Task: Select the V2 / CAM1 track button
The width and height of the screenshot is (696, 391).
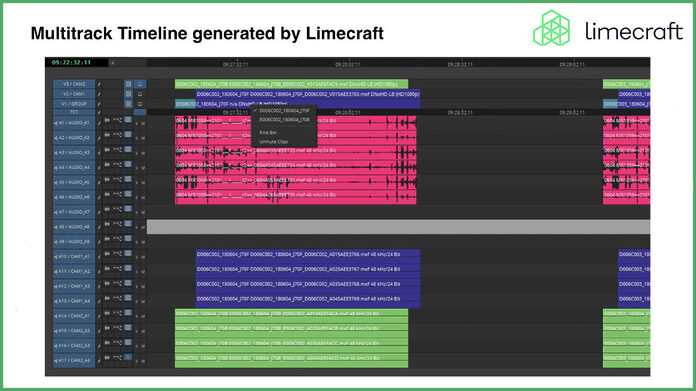Action: pos(74,94)
